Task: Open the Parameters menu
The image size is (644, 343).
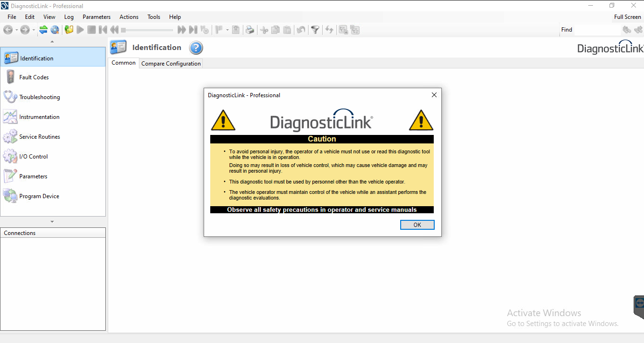Action: [96, 17]
